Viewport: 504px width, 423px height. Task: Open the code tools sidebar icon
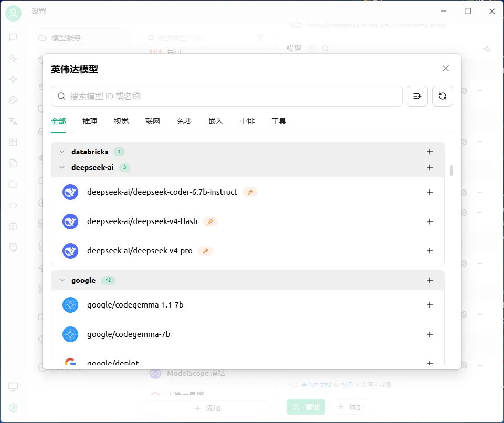13,205
